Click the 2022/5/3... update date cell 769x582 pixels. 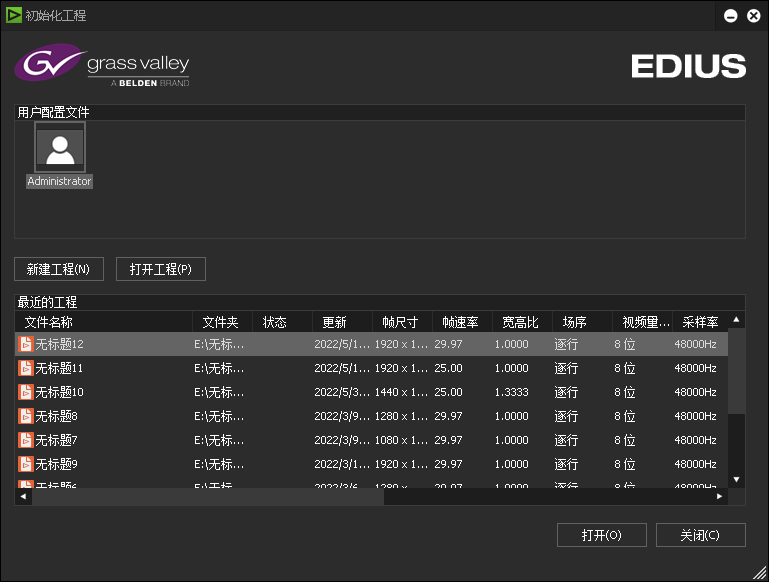coord(342,392)
